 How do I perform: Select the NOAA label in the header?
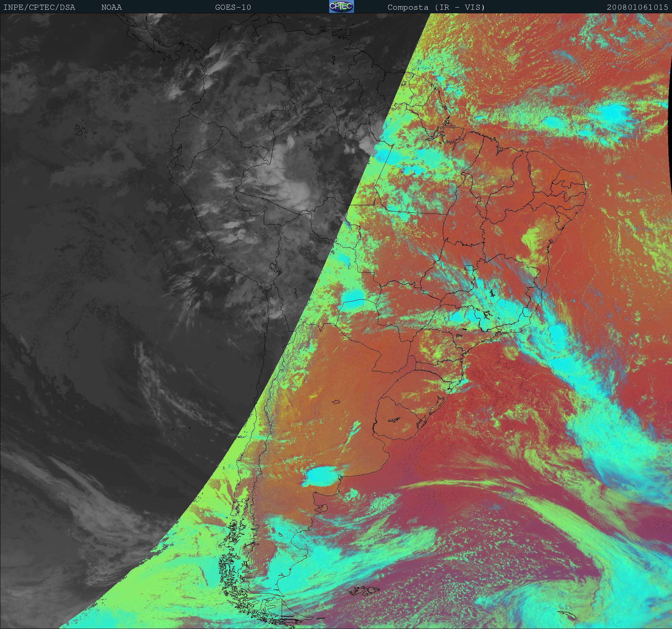(111, 7)
